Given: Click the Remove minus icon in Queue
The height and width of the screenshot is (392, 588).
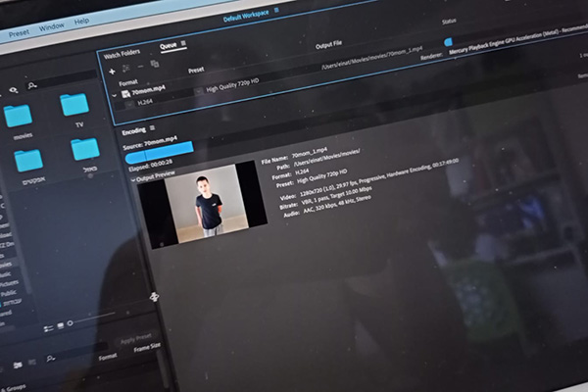Looking at the screenshot, I should click(141, 69).
